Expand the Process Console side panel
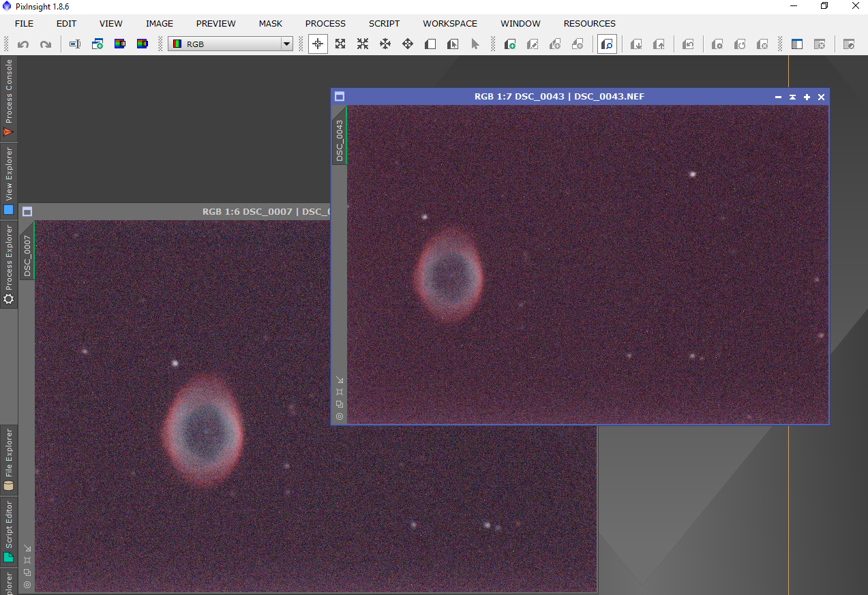 [9, 97]
